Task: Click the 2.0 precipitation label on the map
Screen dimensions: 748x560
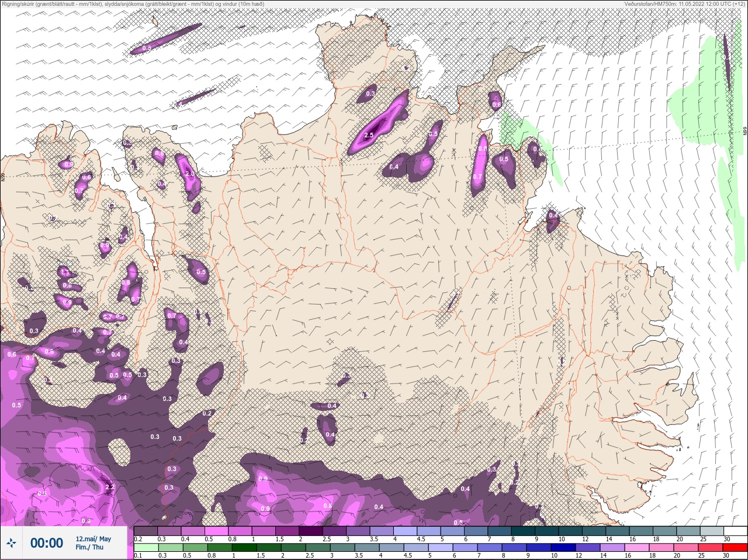Action: 189,174
